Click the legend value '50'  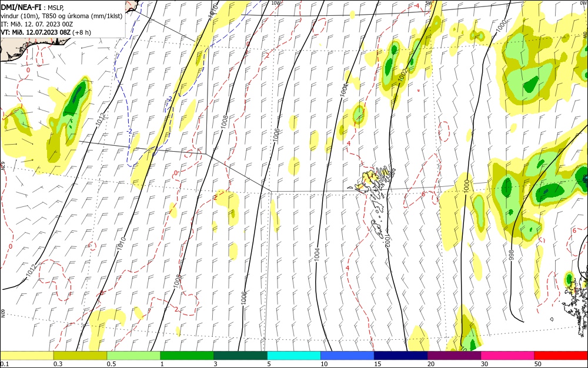[538, 364]
